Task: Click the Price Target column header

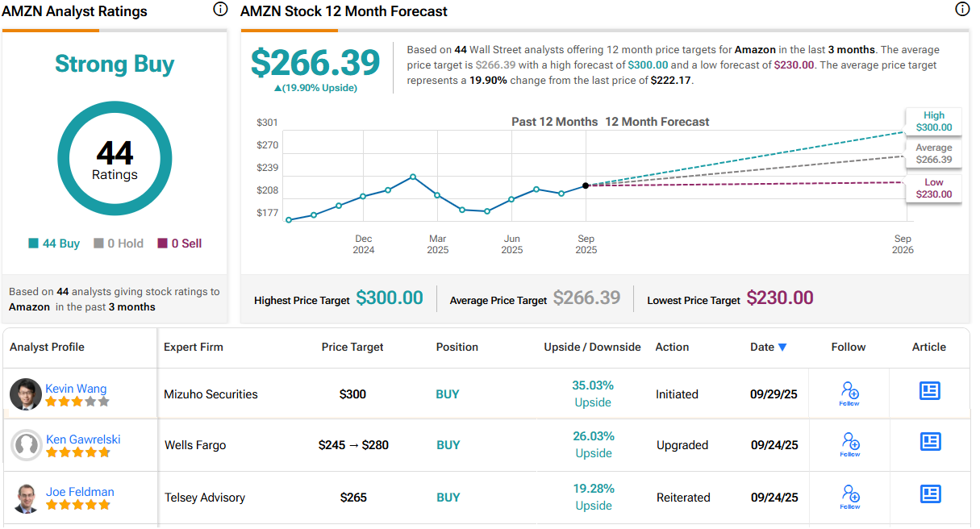Action: 352,347
